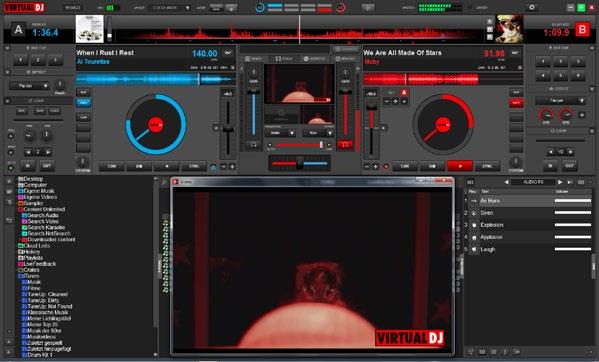Open the Flanger effect dropdown on deck A

point(29,86)
